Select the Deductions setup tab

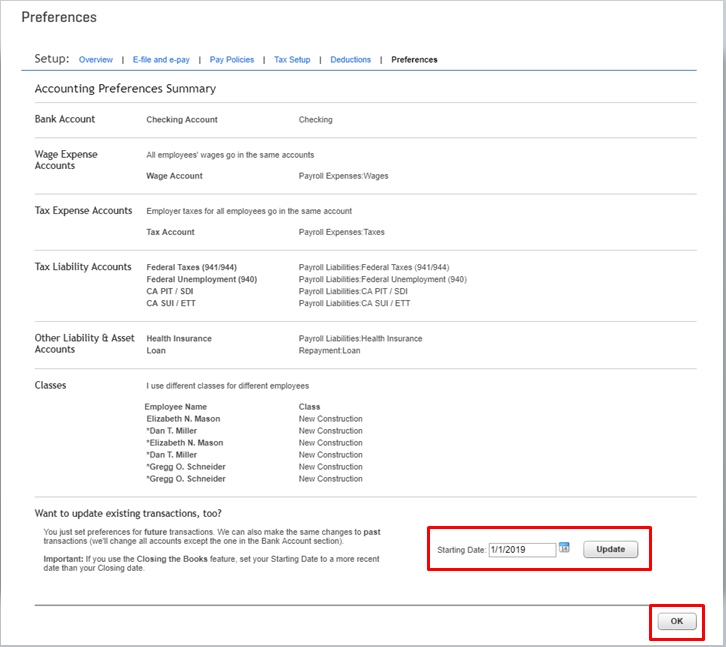(x=349, y=60)
